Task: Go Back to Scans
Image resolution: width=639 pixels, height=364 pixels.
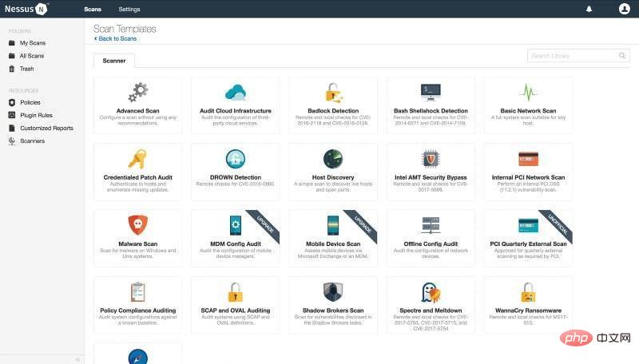Action: pyautogui.click(x=115, y=38)
